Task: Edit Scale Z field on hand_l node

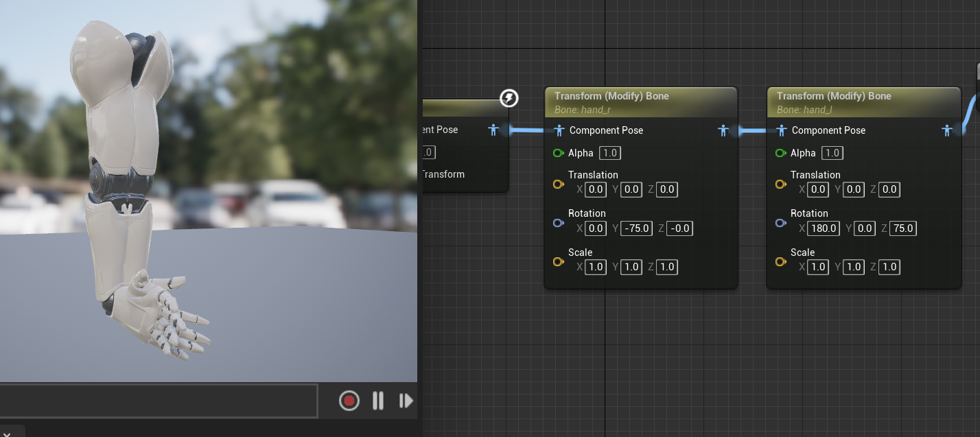Action: coord(889,267)
